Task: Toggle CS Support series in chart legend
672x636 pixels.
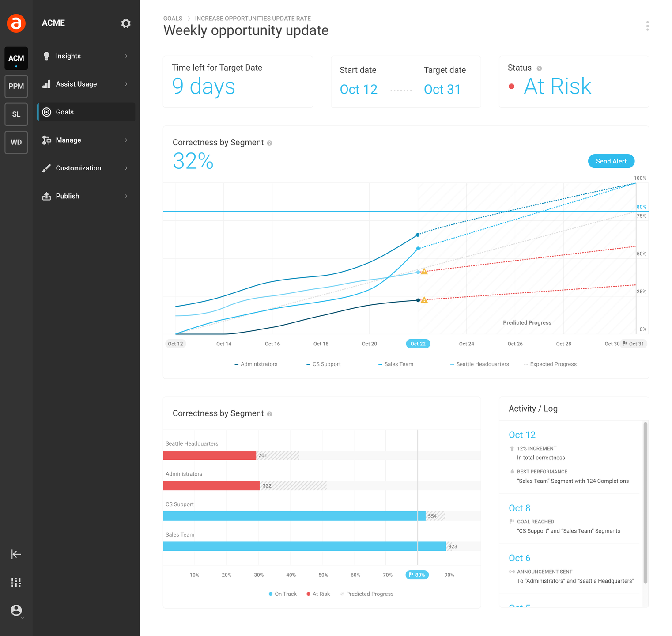Action: pyautogui.click(x=324, y=364)
